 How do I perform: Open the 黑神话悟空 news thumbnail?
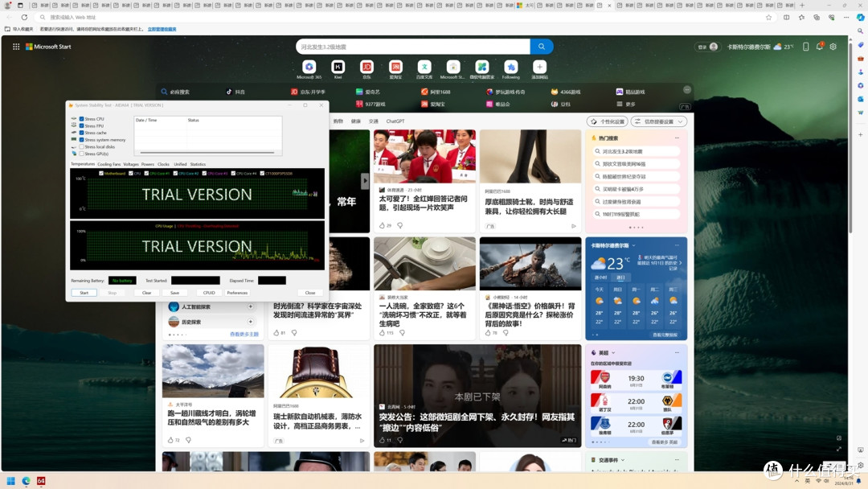[530, 264]
